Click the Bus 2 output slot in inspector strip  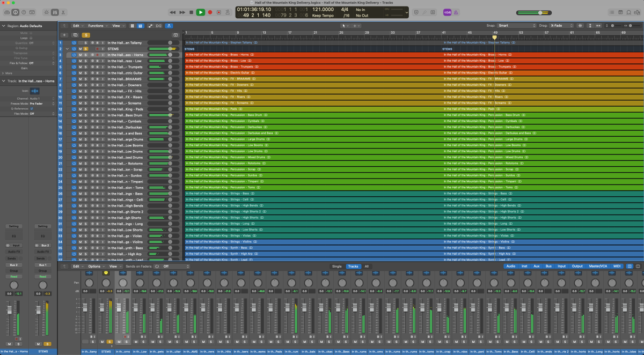pyautogui.click(x=13, y=265)
